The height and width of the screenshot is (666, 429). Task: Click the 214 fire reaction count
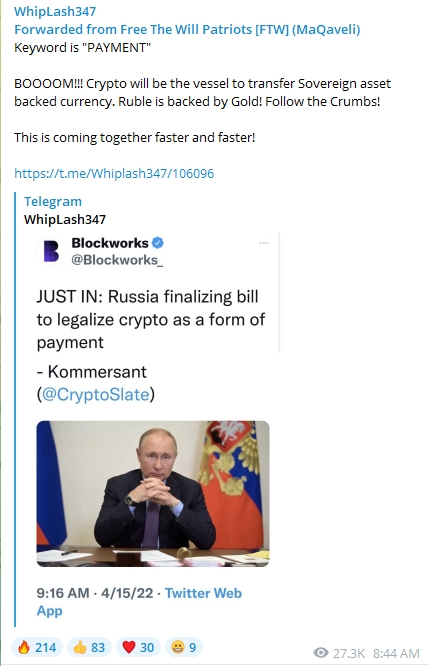45,647
